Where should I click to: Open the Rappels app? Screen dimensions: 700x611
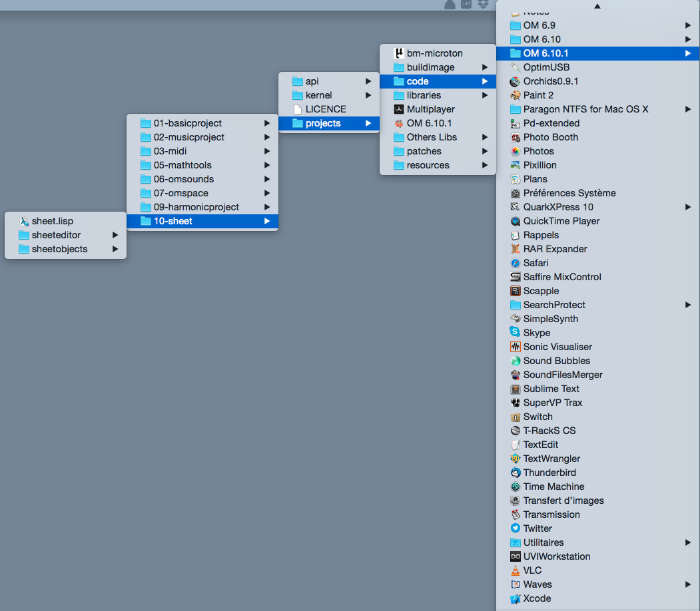[597, 235]
